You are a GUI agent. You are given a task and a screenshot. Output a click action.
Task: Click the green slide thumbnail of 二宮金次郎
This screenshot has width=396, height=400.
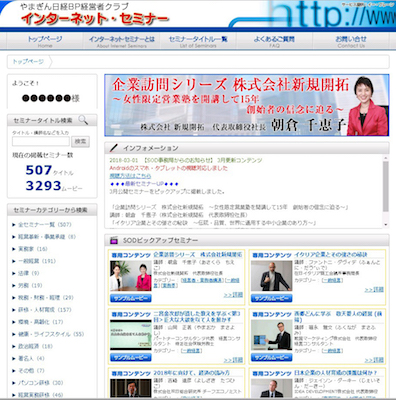click(131, 335)
